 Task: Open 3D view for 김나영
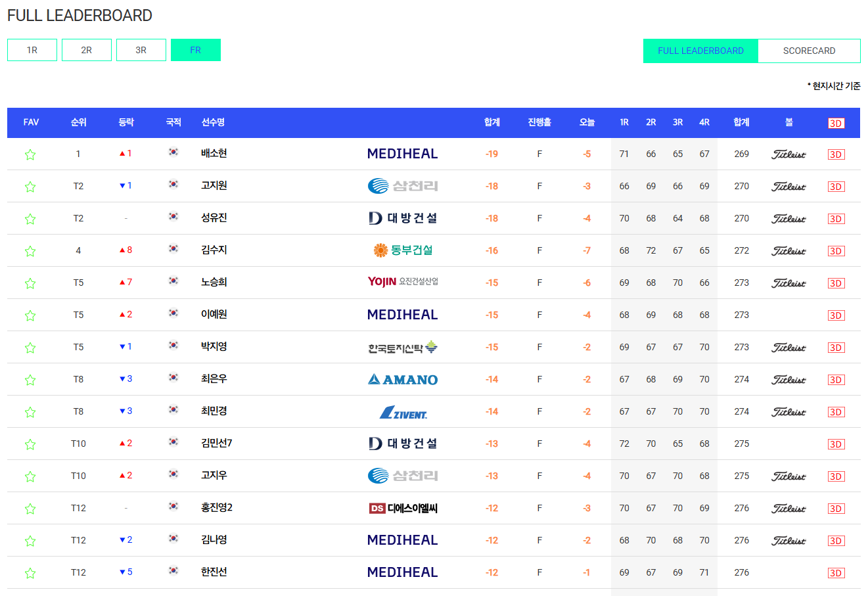(836, 541)
